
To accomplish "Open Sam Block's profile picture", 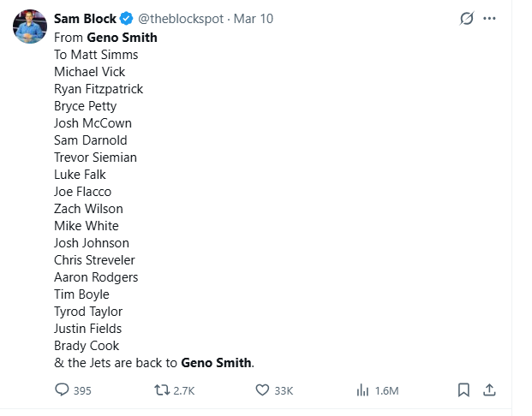I will [29, 26].
